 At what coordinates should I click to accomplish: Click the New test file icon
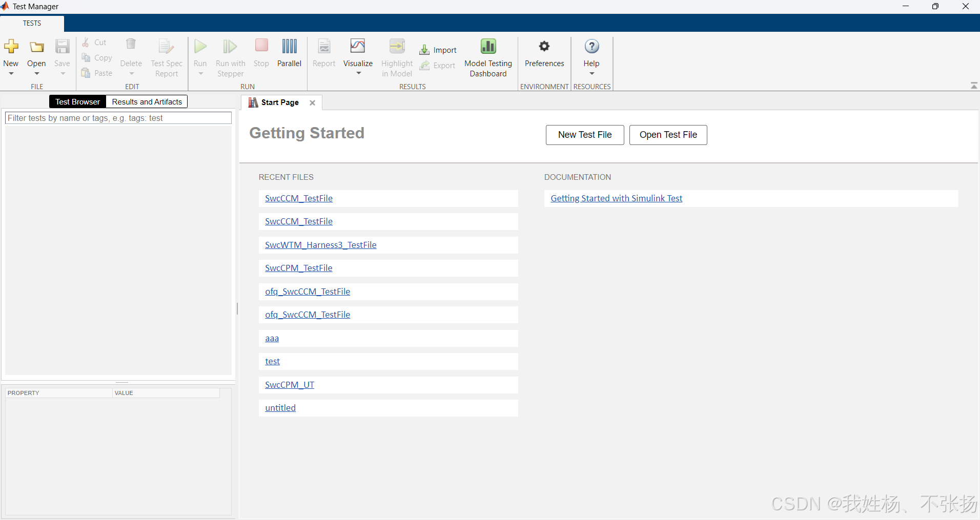(x=11, y=47)
